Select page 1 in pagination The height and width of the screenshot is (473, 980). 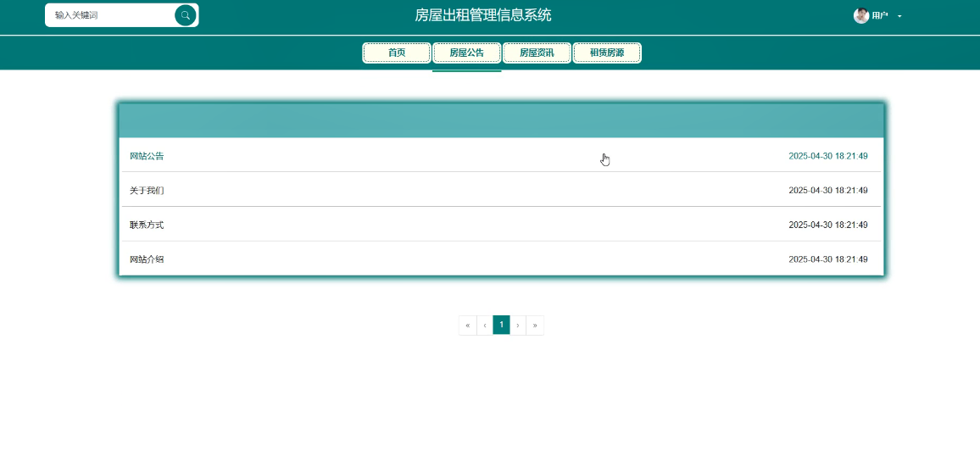point(501,325)
